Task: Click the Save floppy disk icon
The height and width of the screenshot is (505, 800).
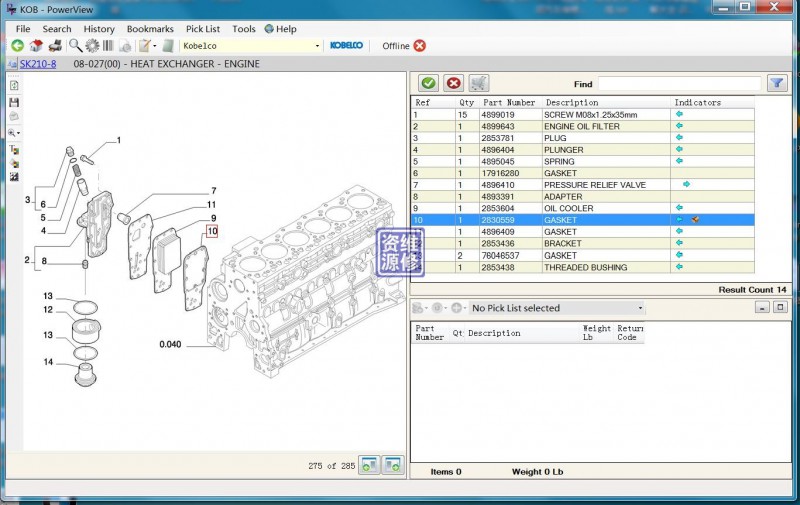Action: coord(14,102)
